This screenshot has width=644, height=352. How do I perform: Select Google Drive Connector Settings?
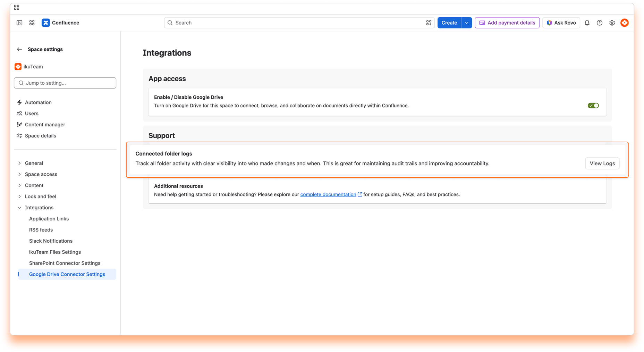[x=67, y=274]
